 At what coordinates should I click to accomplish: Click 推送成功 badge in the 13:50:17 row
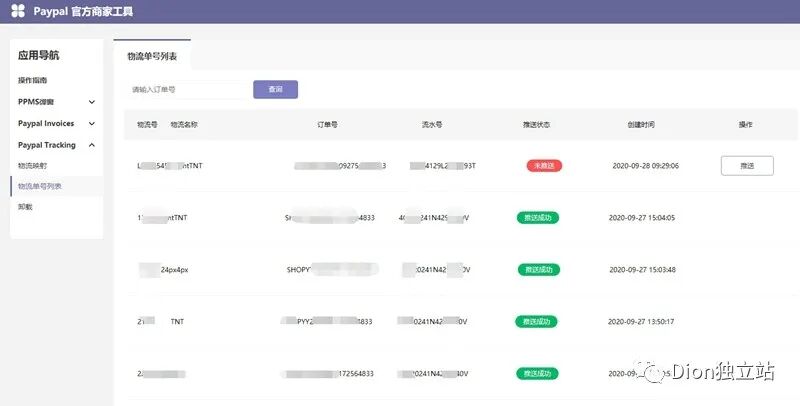[x=536, y=321]
